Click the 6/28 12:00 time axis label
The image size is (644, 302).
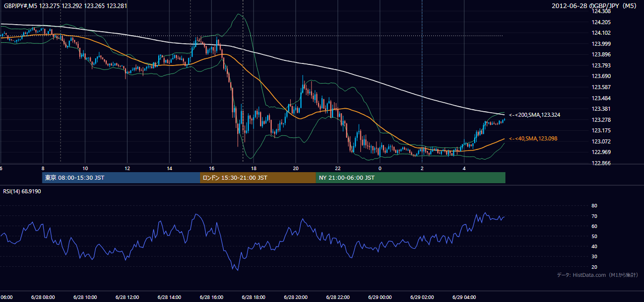tap(127, 297)
